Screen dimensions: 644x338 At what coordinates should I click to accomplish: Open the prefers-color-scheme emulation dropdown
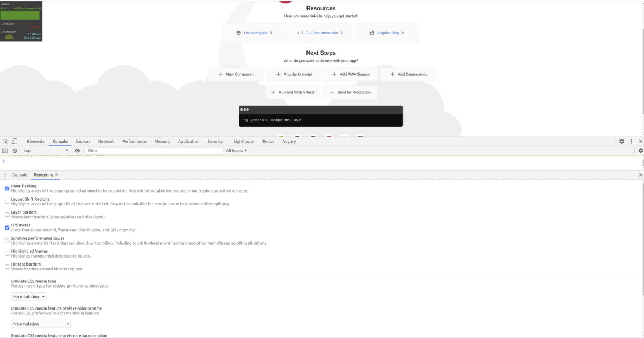(41, 324)
